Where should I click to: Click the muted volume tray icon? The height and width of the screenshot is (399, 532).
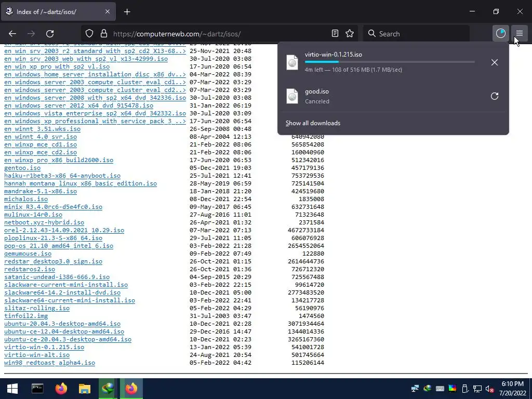pyautogui.click(x=489, y=389)
